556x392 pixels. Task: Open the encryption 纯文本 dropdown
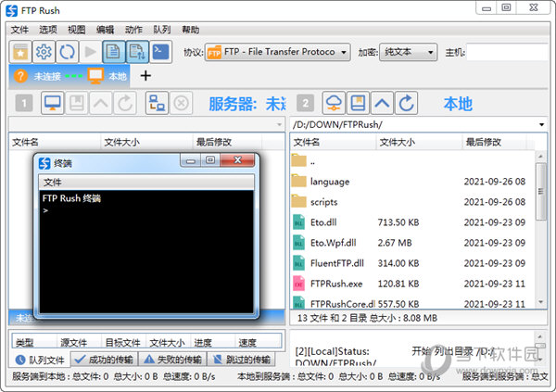[x=408, y=53]
